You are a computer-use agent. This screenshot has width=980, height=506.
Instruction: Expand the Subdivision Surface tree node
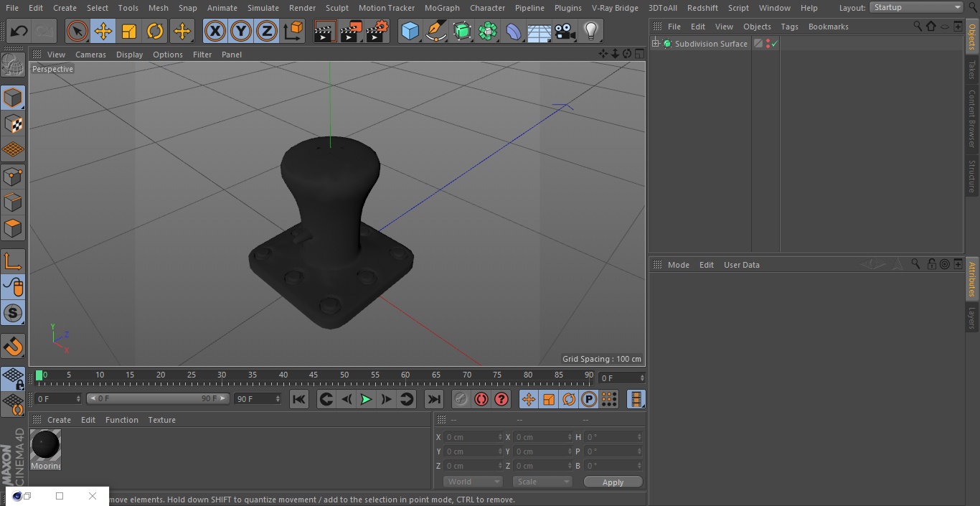click(x=655, y=44)
